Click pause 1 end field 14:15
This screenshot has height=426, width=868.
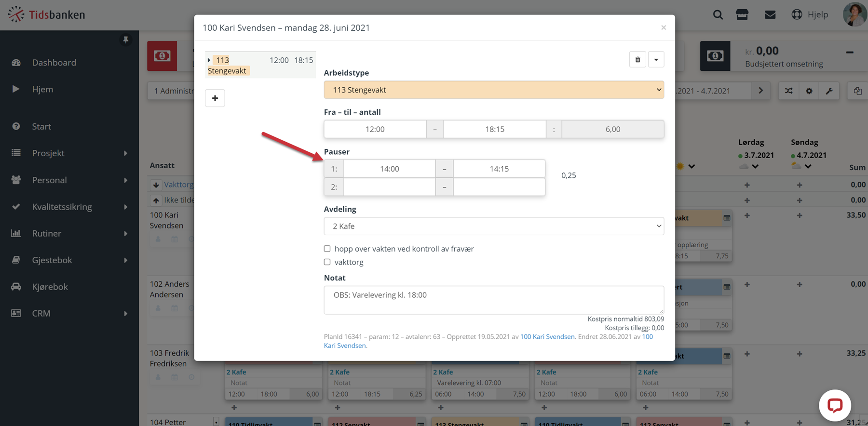499,169
